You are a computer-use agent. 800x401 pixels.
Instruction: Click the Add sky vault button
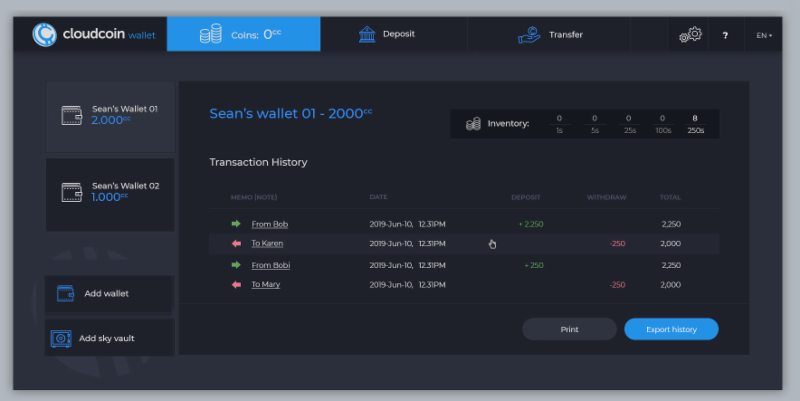click(109, 338)
